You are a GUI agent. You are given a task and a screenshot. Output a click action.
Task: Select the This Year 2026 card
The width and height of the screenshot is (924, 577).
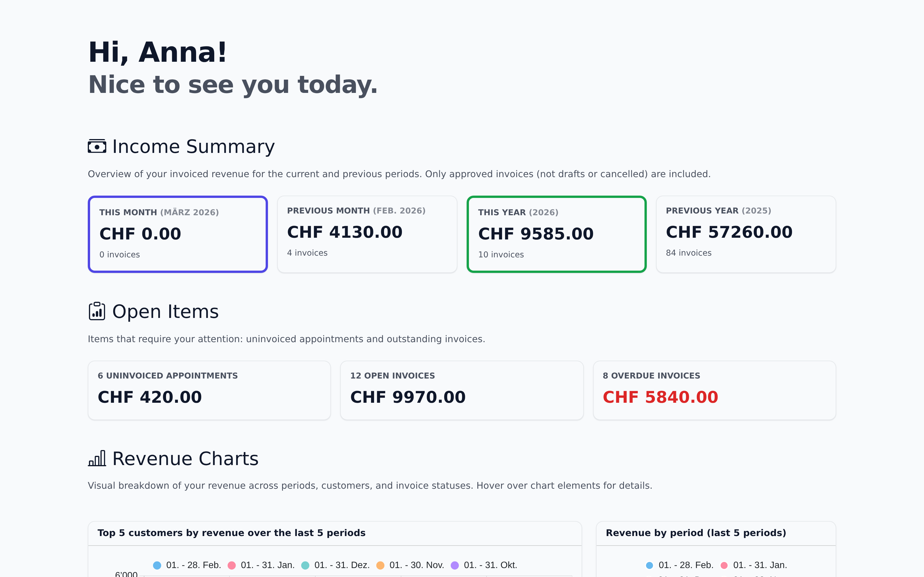click(x=556, y=234)
